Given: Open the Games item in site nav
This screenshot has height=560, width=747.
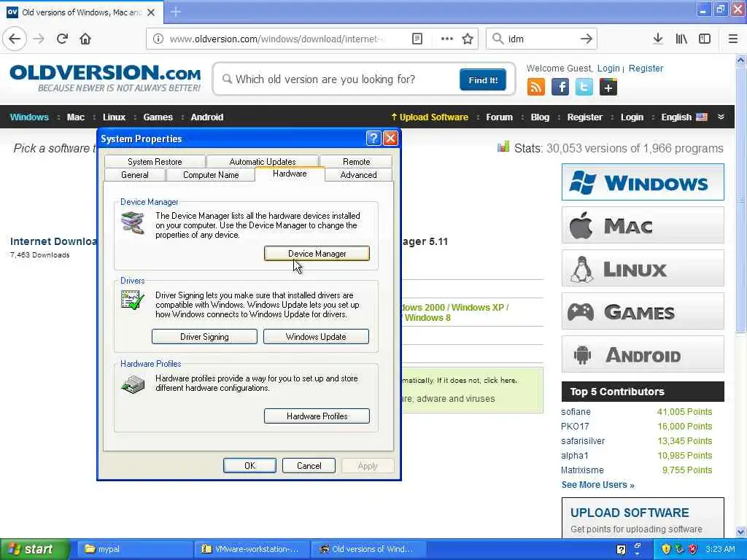Looking at the screenshot, I should 158,117.
